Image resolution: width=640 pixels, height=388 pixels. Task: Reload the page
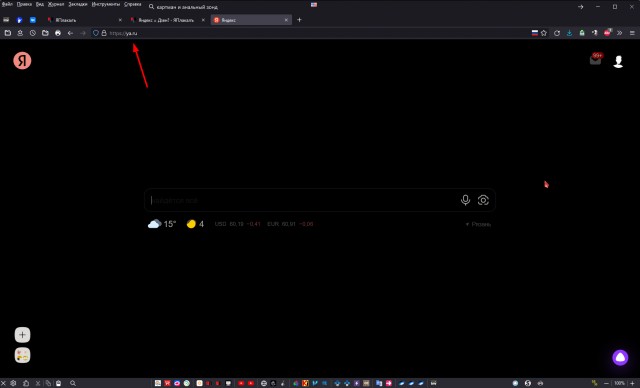557,33
